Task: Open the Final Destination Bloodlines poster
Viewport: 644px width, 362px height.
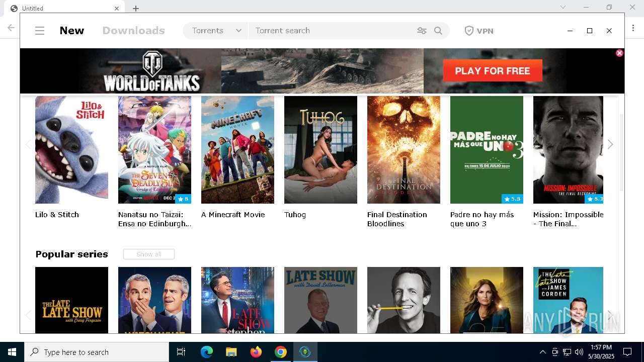Action: 404,150
